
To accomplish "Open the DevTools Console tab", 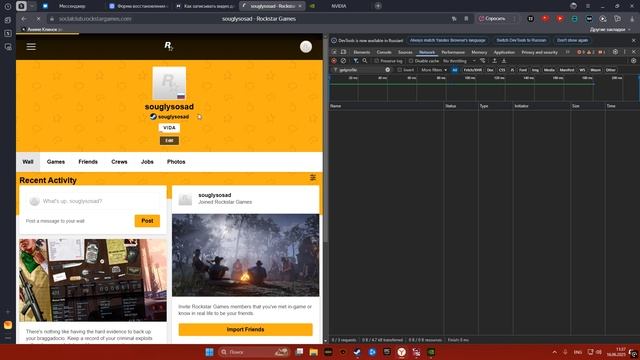I will point(384,52).
